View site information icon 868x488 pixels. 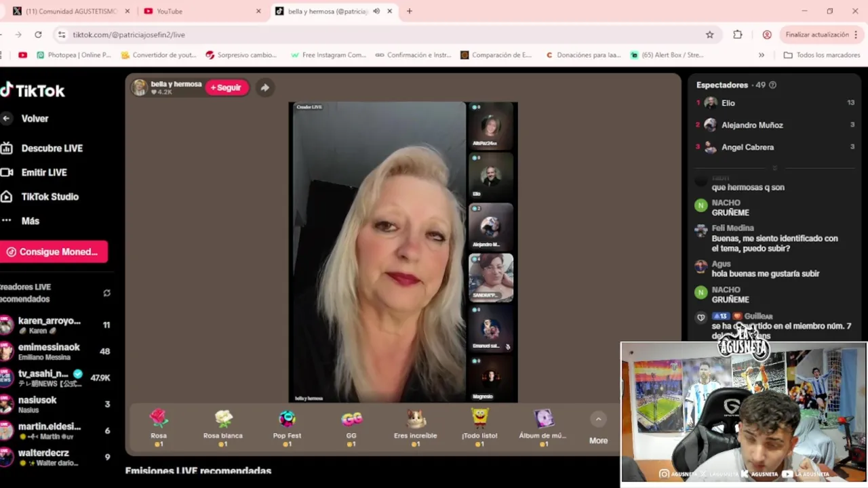tap(62, 35)
